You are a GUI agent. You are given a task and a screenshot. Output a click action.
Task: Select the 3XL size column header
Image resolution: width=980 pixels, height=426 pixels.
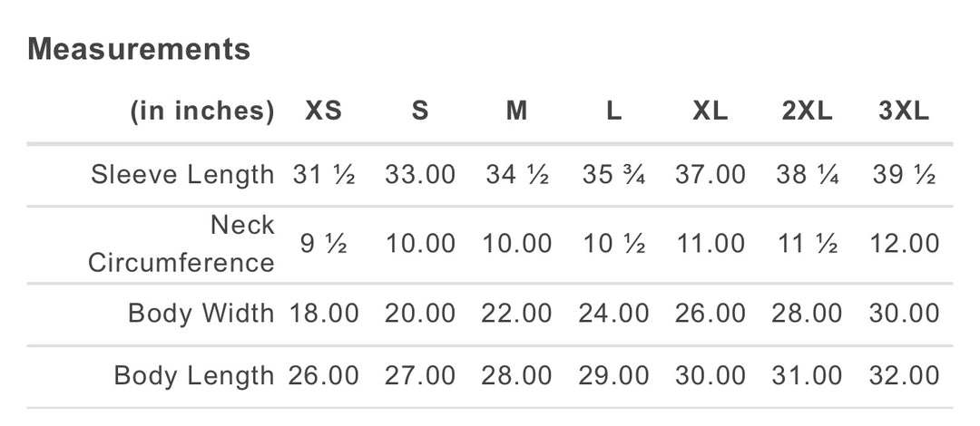pos(904,111)
